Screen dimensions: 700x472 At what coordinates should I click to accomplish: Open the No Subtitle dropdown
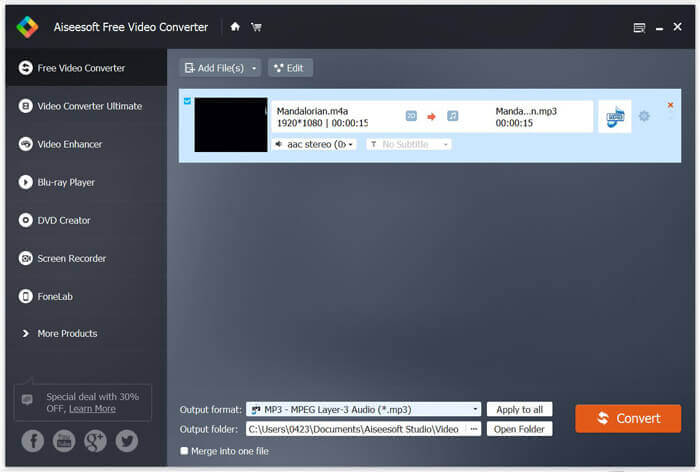click(x=408, y=144)
